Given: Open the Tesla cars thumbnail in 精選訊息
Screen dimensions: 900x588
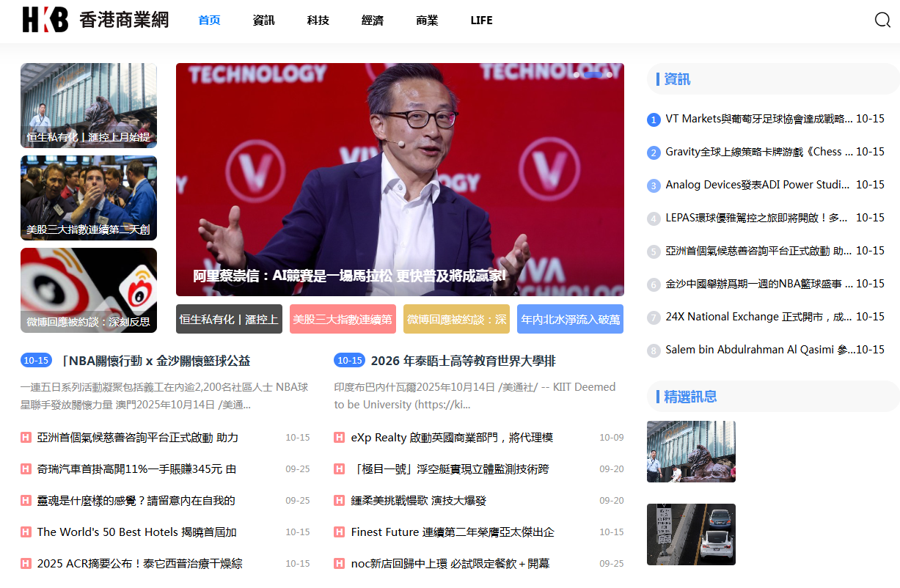Looking at the screenshot, I should [691, 534].
